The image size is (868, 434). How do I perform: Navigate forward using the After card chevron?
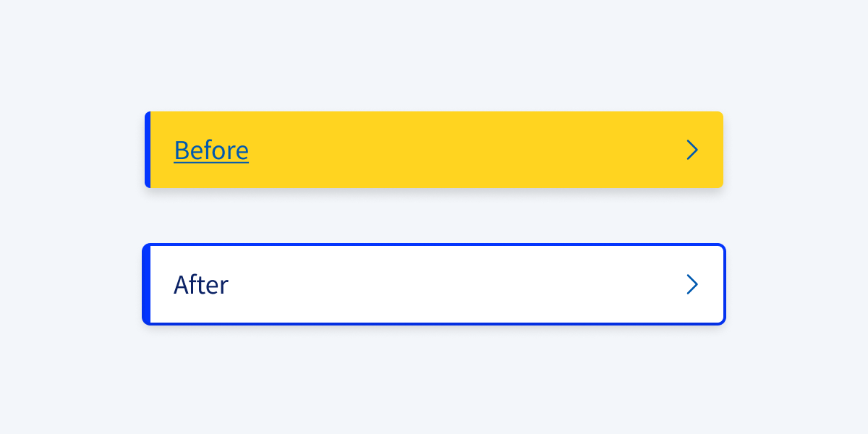(692, 284)
